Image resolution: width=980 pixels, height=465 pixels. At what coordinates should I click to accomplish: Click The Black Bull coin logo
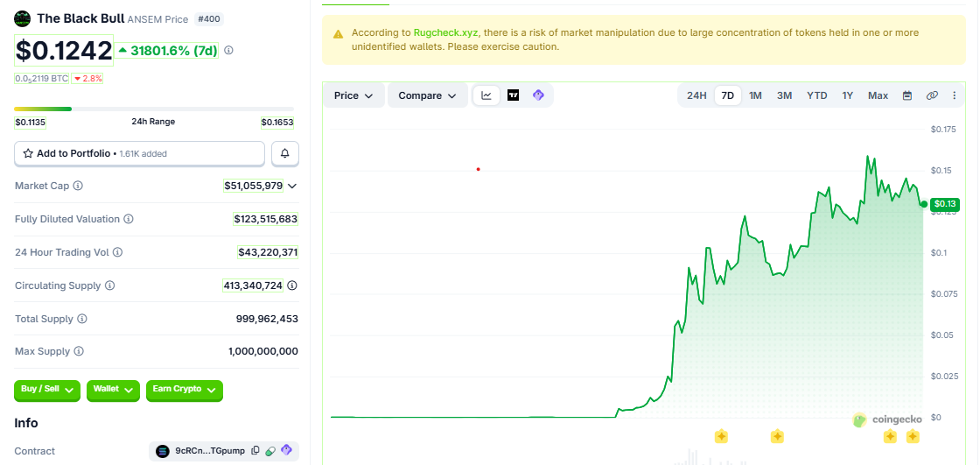(x=23, y=18)
